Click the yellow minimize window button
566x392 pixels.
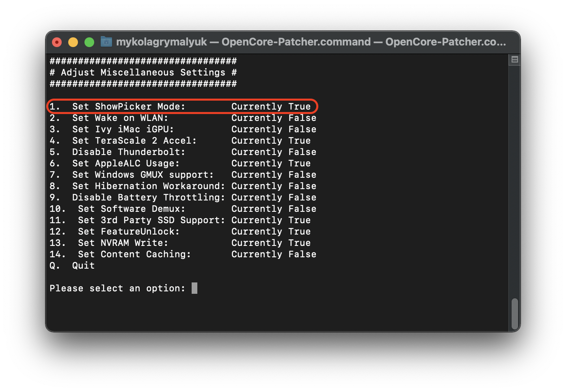pos(73,42)
